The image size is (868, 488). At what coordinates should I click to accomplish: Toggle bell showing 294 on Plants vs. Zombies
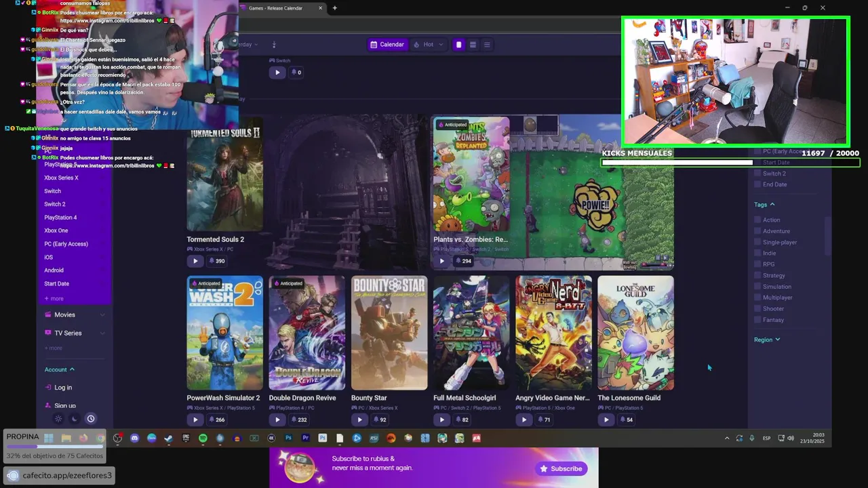coord(463,261)
